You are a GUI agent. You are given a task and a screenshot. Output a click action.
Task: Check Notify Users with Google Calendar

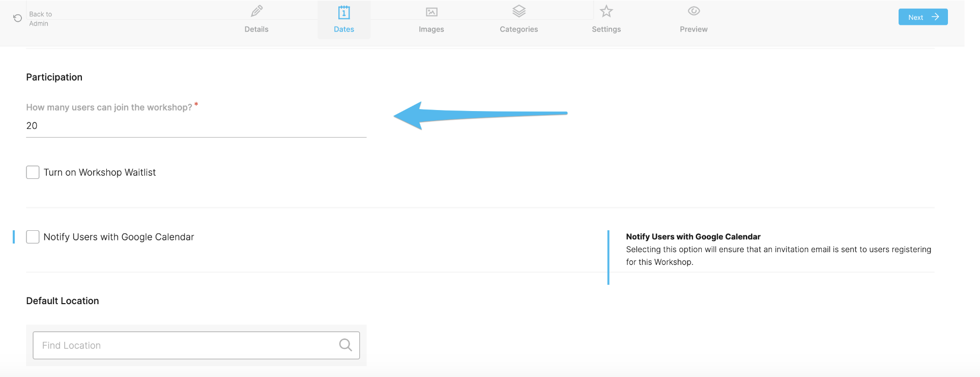click(x=33, y=237)
